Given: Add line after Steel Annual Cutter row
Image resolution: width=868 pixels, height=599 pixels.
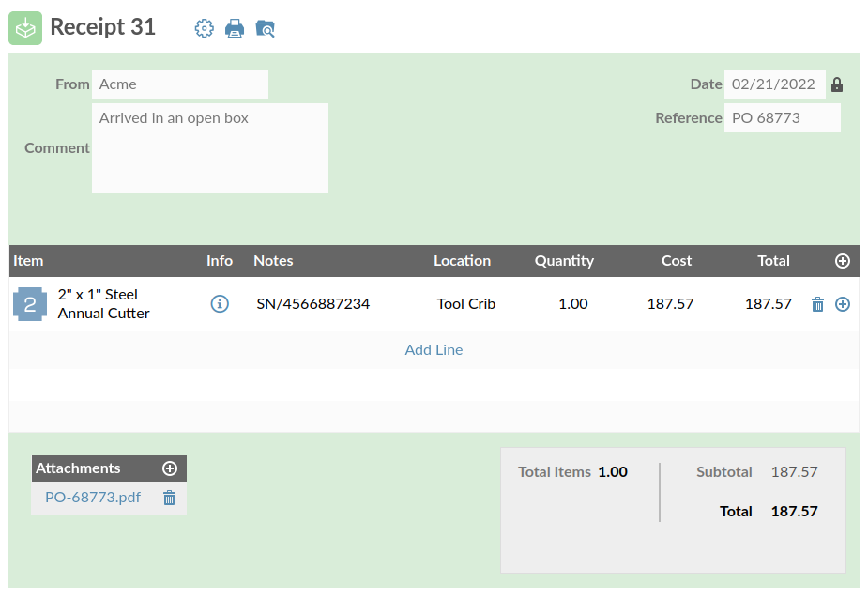Looking at the screenshot, I should (x=843, y=304).
